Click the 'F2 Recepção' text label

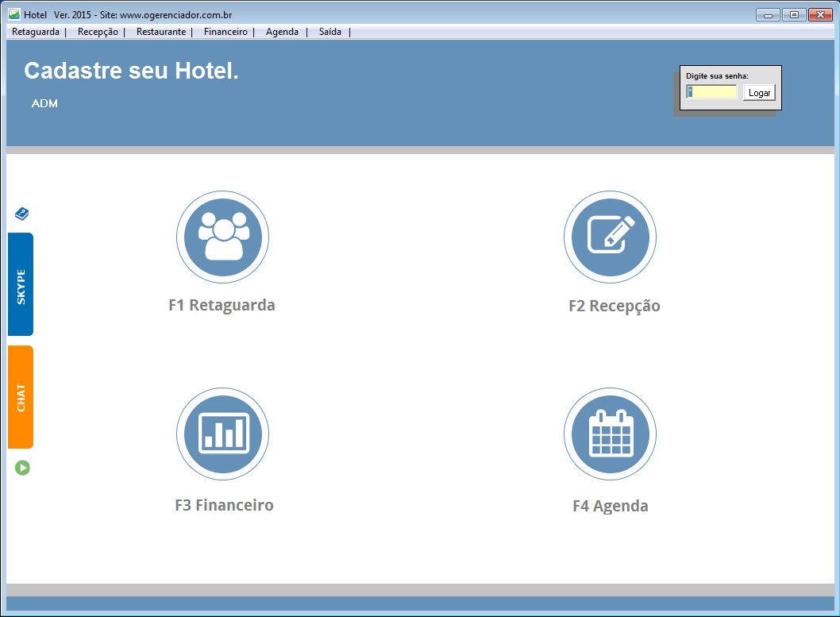click(x=614, y=307)
